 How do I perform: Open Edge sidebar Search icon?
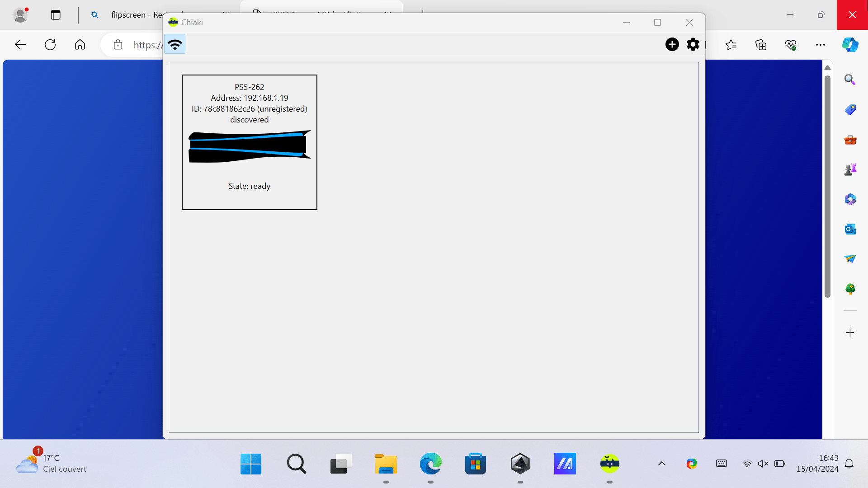click(x=850, y=80)
